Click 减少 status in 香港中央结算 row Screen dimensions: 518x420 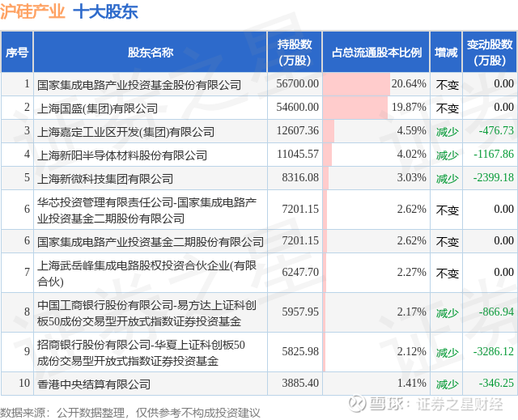pos(447,384)
